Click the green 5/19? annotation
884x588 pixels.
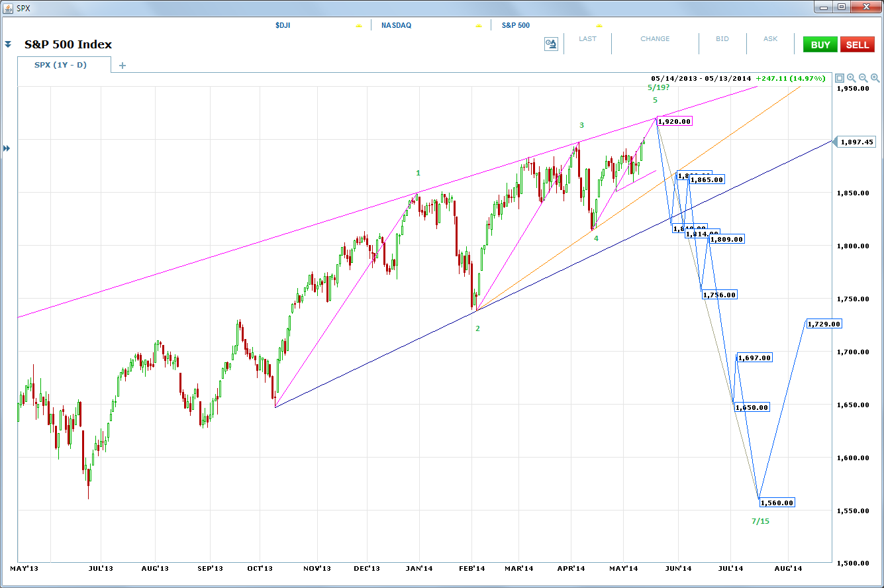(x=658, y=87)
